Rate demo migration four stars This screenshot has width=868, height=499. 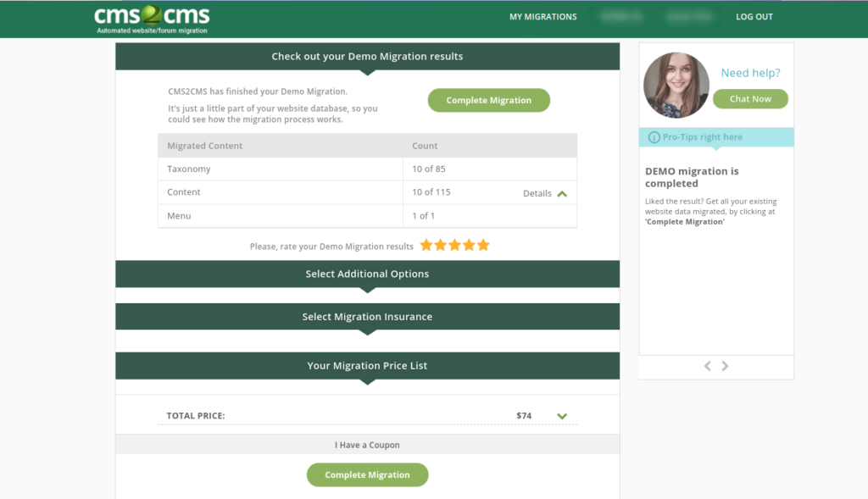(469, 245)
